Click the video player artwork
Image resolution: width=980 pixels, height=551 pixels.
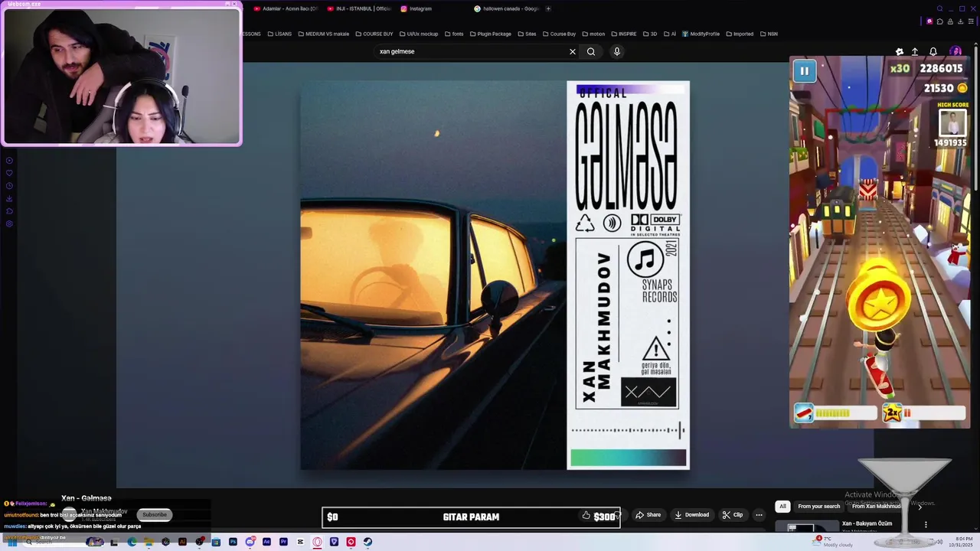point(495,275)
